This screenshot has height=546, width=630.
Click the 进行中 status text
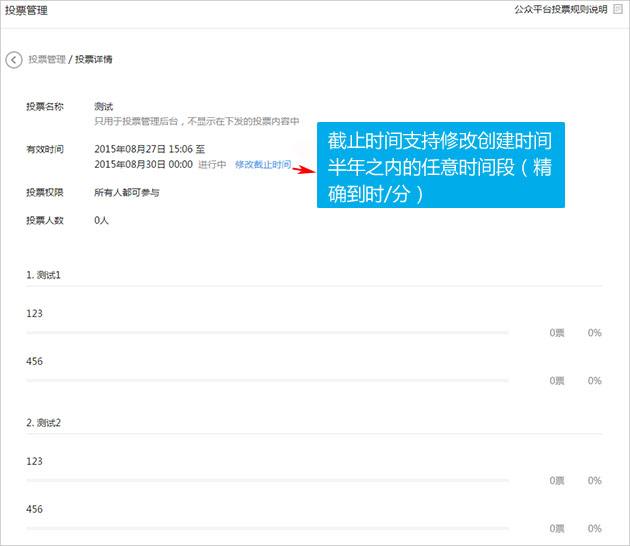(x=213, y=164)
